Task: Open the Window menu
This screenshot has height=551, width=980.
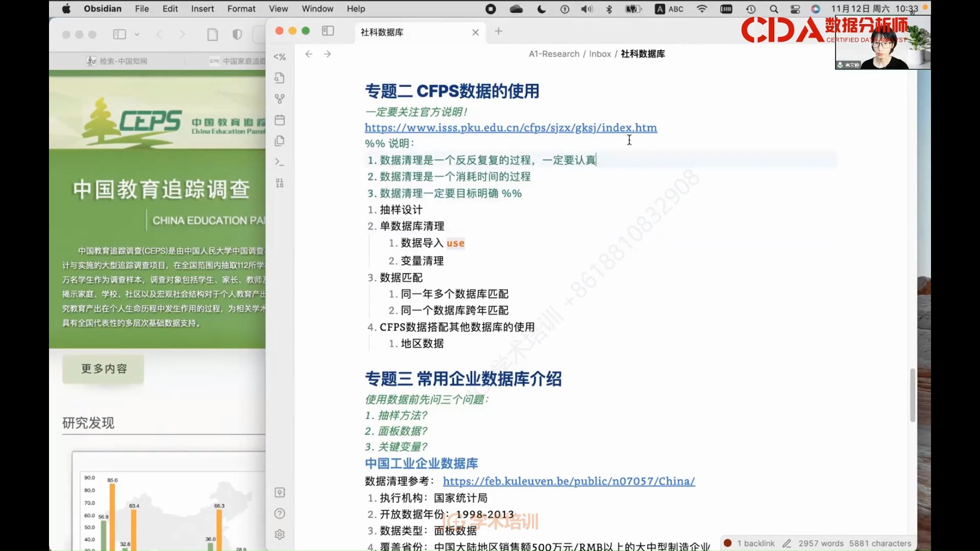Action: coord(317,9)
